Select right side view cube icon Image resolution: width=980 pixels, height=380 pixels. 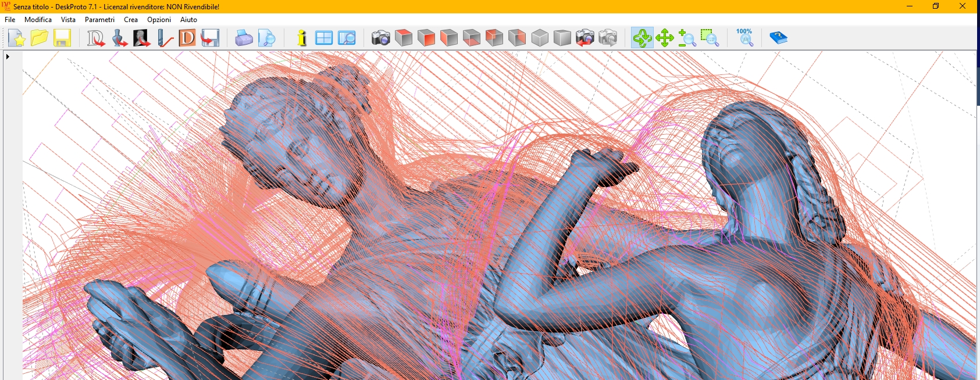pos(449,38)
